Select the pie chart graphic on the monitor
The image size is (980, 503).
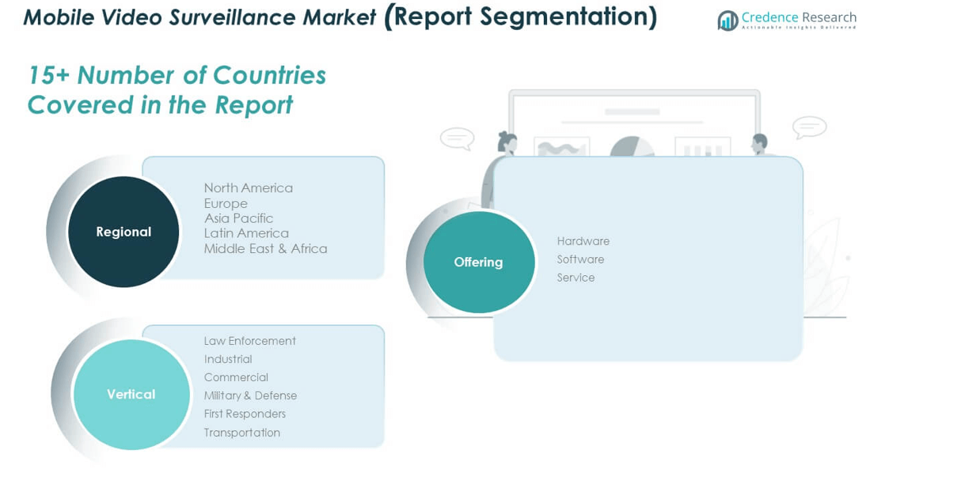(632, 147)
